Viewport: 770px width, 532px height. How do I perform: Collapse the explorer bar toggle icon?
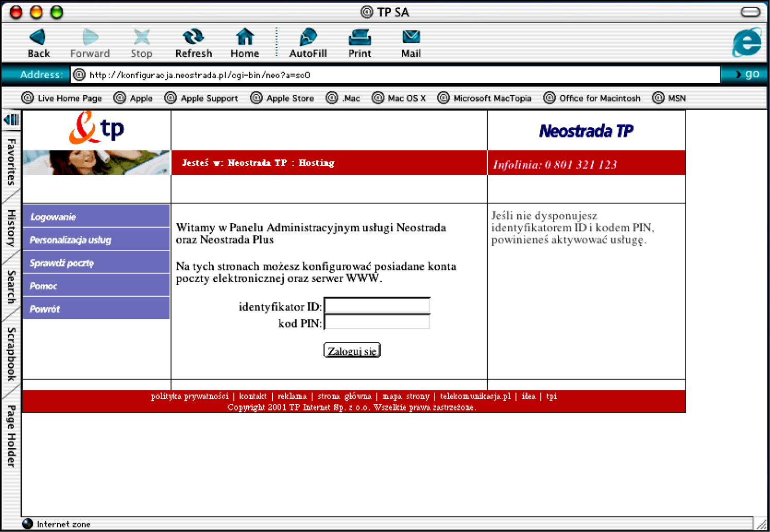[x=11, y=119]
